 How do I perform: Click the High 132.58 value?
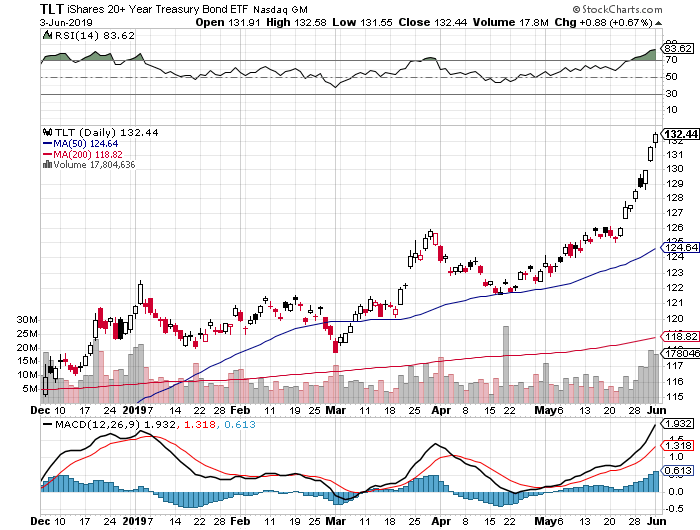point(296,22)
